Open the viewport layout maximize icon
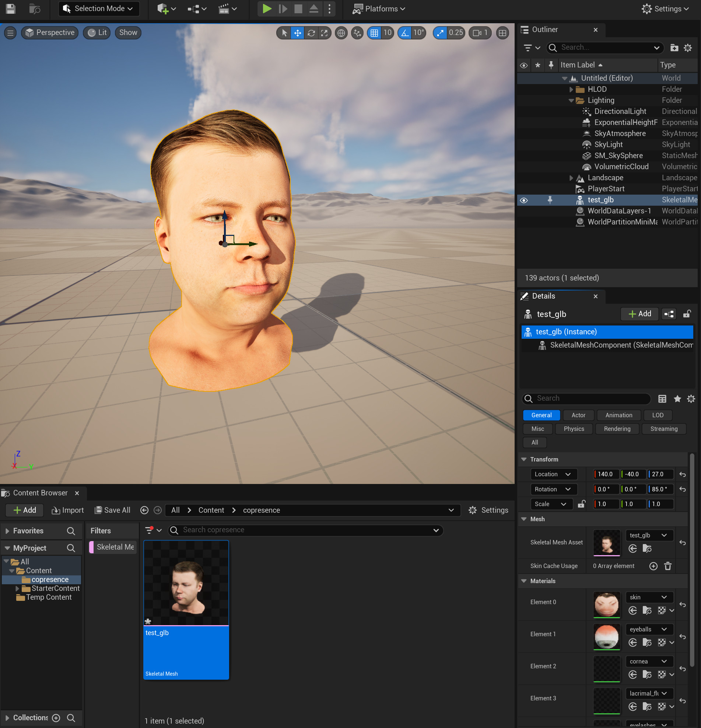The width and height of the screenshot is (701, 728). [x=502, y=33]
